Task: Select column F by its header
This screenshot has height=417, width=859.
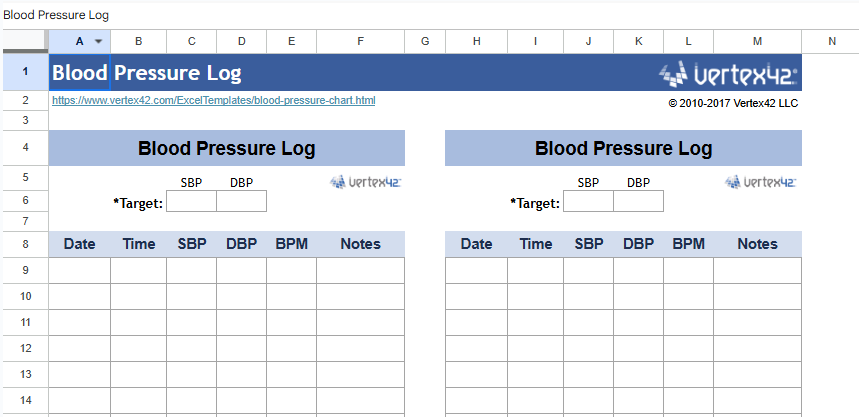Action: (x=360, y=41)
